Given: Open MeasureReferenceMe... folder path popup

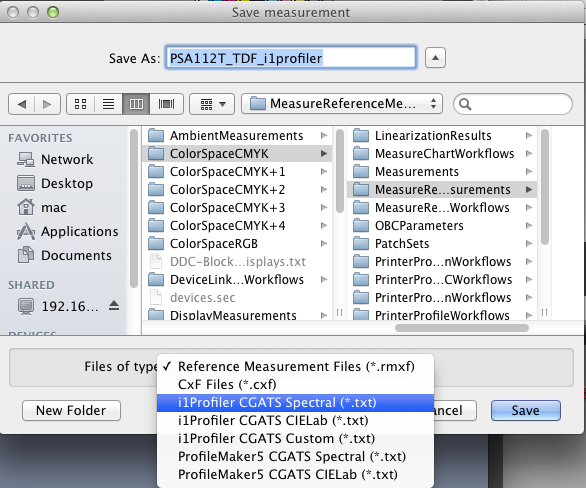Looking at the screenshot, I should [342, 104].
